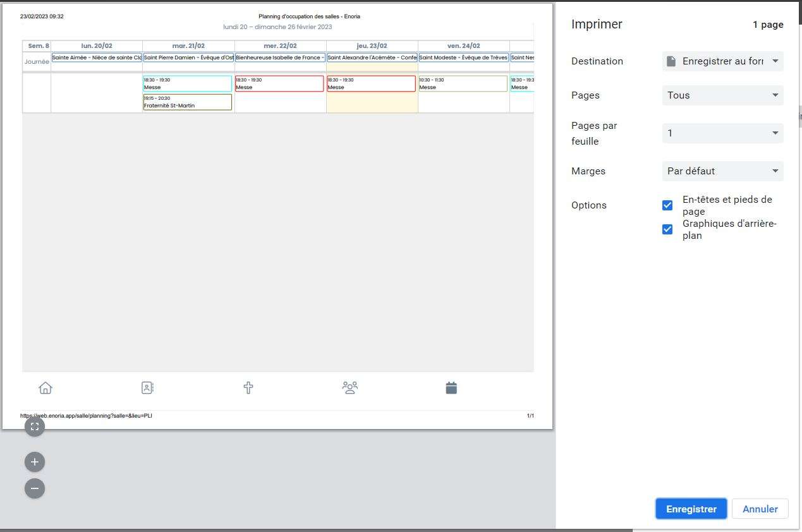
Task: Zoom out the print preview
Action: (x=35, y=488)
